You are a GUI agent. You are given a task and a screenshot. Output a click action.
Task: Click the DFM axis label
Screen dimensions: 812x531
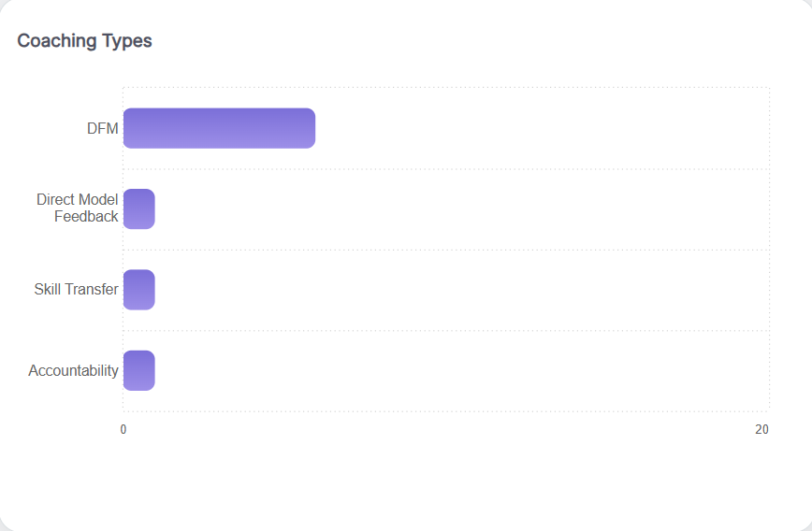103,129
